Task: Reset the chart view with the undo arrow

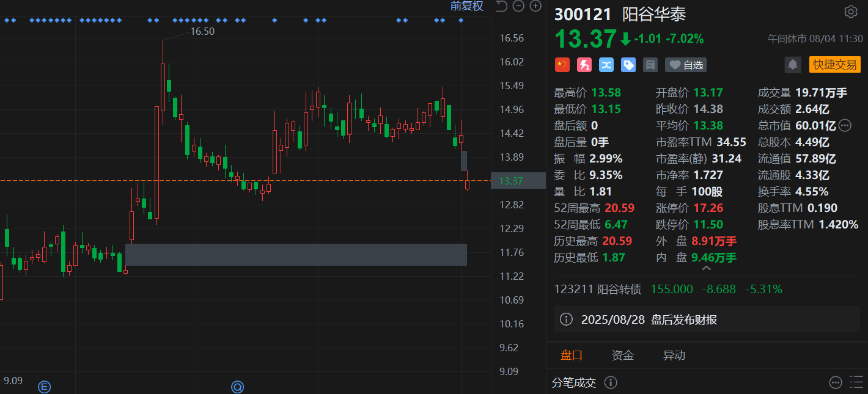Action: tap(501, 6)
